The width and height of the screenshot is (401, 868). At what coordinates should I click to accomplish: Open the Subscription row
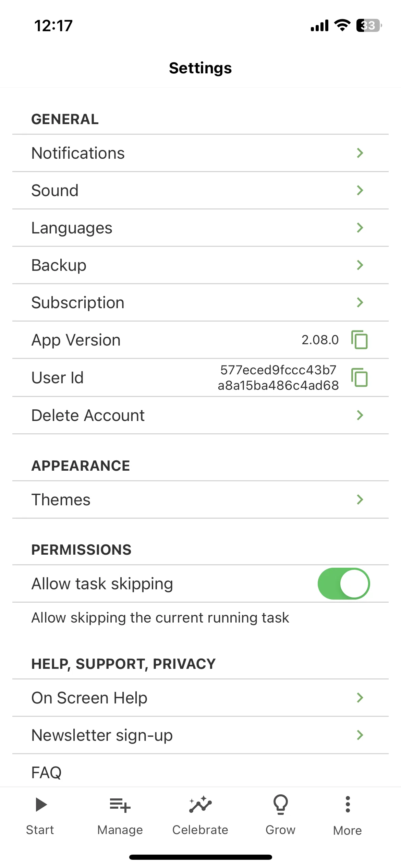pyautogui.click(x=200, y=302)
